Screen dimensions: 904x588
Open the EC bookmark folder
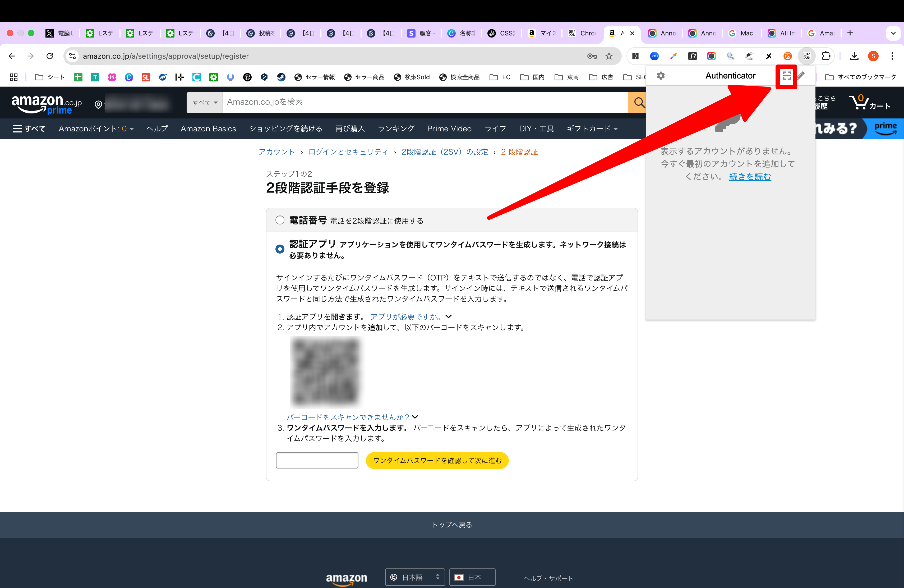pyautogui.click(x=500, y=77)
